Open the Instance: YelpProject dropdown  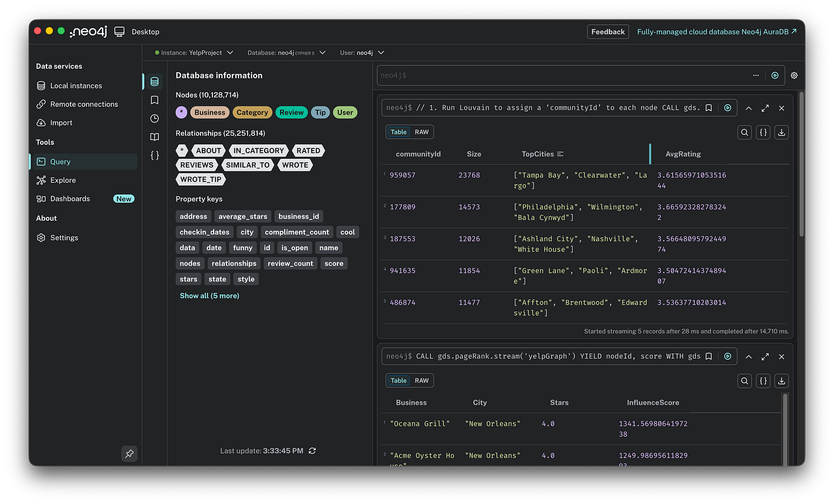pyautogui.click(x=194, y=53)
